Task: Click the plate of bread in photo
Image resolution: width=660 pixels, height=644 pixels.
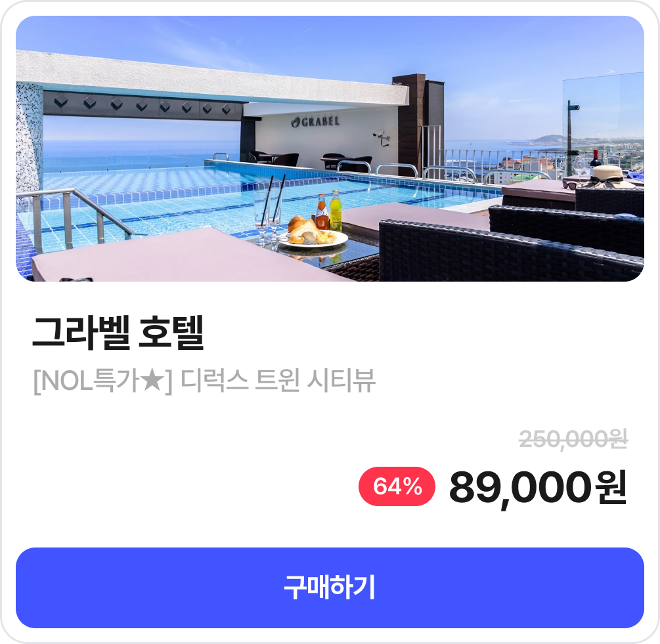Action: 313,234
